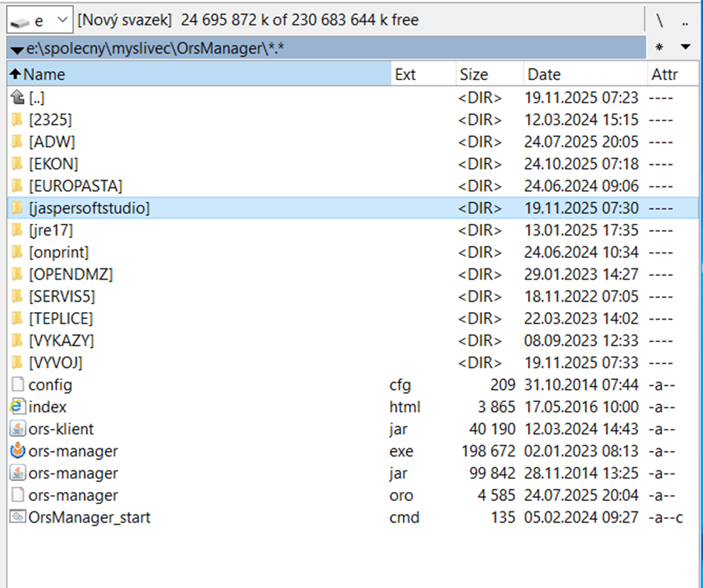Click the config cfg file icon

tap(18, 385)
